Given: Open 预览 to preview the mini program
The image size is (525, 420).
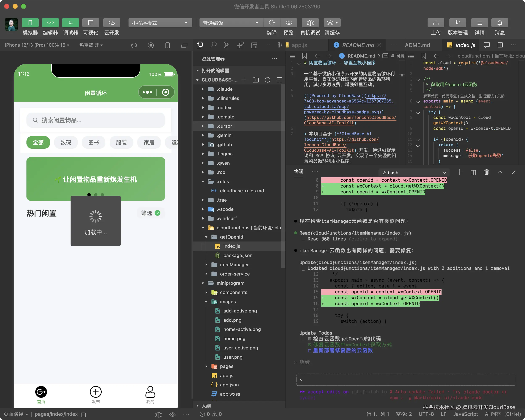Looking at the screenshot, I should tap(289, 23).
